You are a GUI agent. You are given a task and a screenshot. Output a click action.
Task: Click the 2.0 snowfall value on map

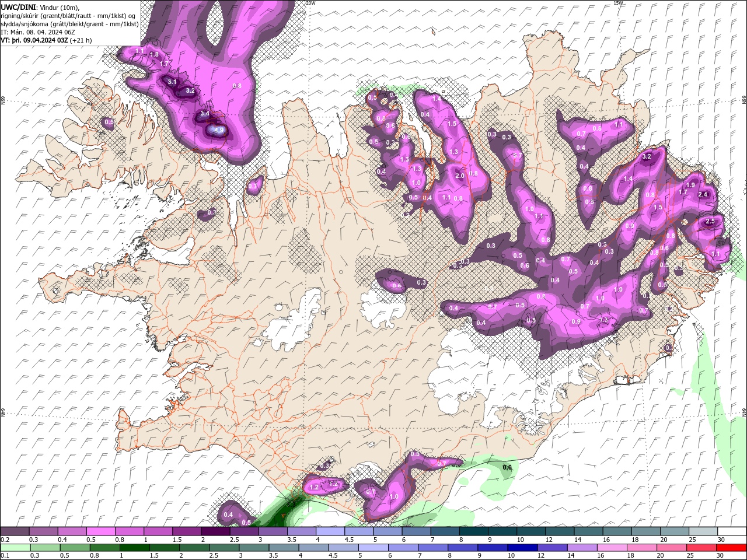click(459, 176)
